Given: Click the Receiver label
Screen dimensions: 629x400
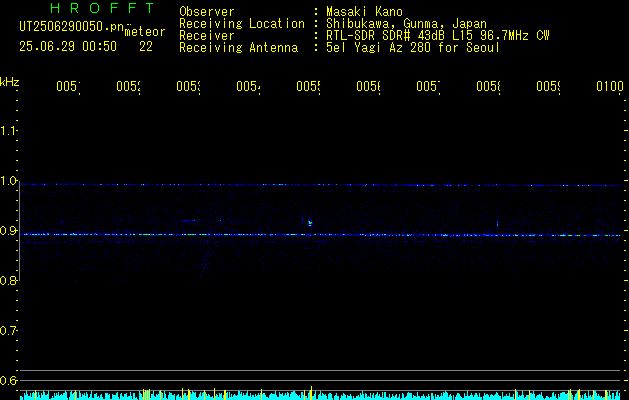Looking at the screenshot, I should pyautogui.click(x=207, y=36).
